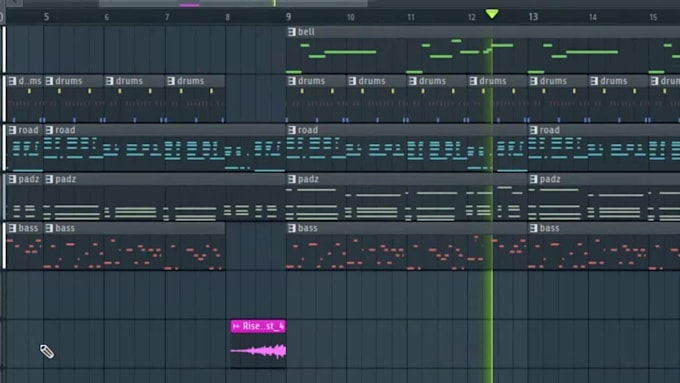Select the first road clip before bar 5

click(25, 149)
